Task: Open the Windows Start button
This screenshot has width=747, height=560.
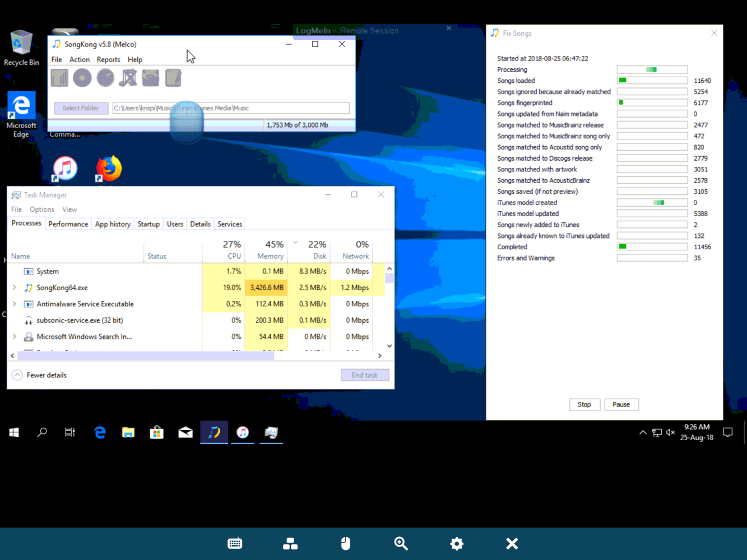Action: 14,432
